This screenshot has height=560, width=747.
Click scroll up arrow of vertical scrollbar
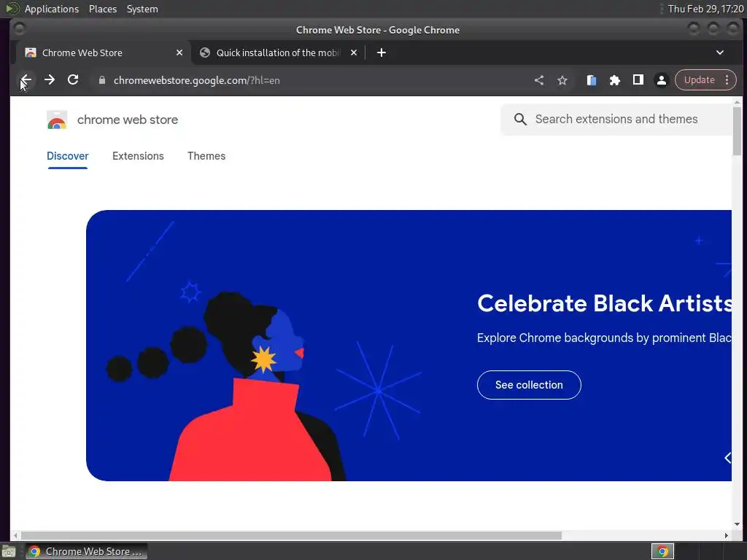point(737,101)
